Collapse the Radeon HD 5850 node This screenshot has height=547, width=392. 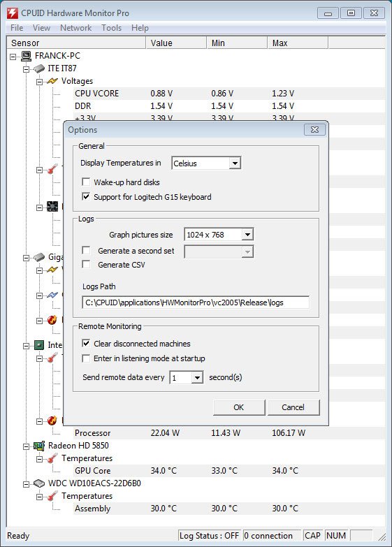(26, 446)
